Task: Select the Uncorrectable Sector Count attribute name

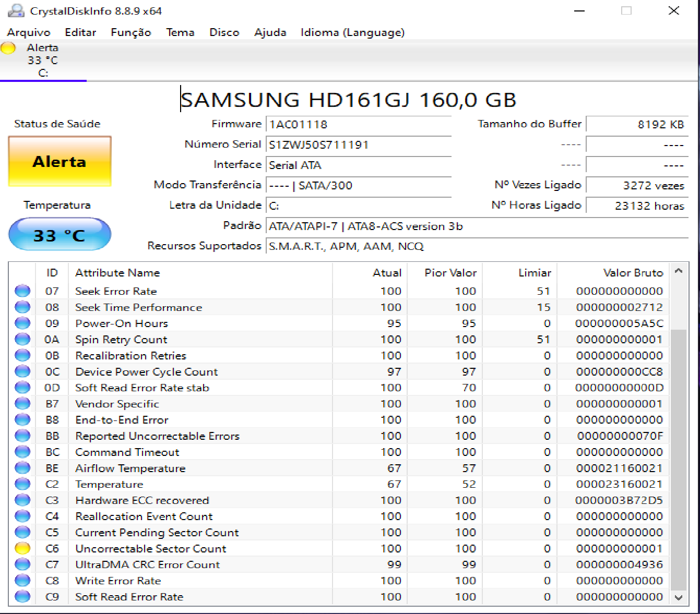Action: coord(151,549)
